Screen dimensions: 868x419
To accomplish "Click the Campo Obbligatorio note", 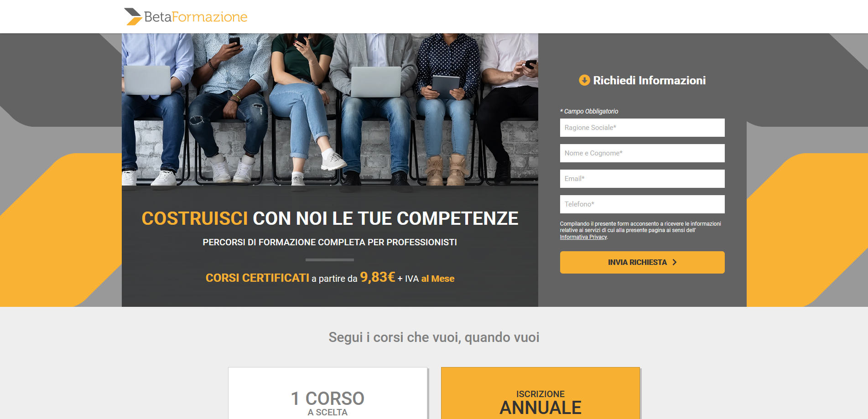I will pos(589,111).
